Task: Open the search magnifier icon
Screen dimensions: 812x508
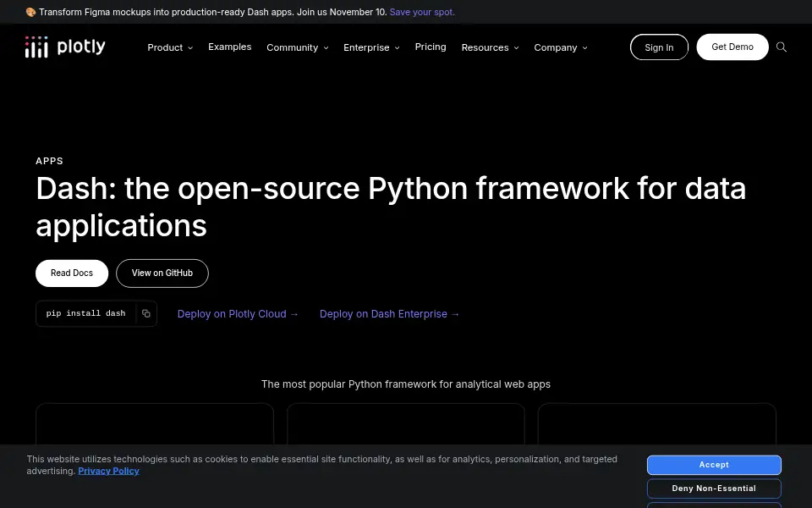Action: point(782,47)
